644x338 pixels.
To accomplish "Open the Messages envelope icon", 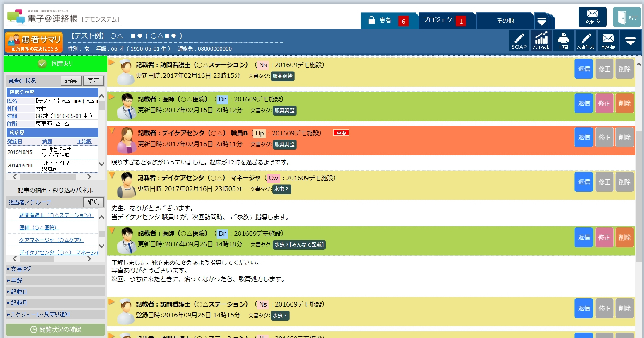I will click(592, 17).
